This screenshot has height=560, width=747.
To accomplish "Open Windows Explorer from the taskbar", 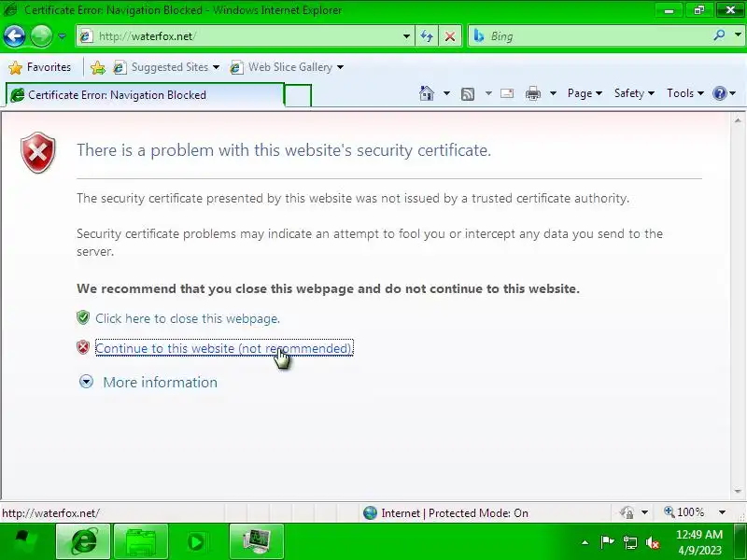I will tap(141, 541).
